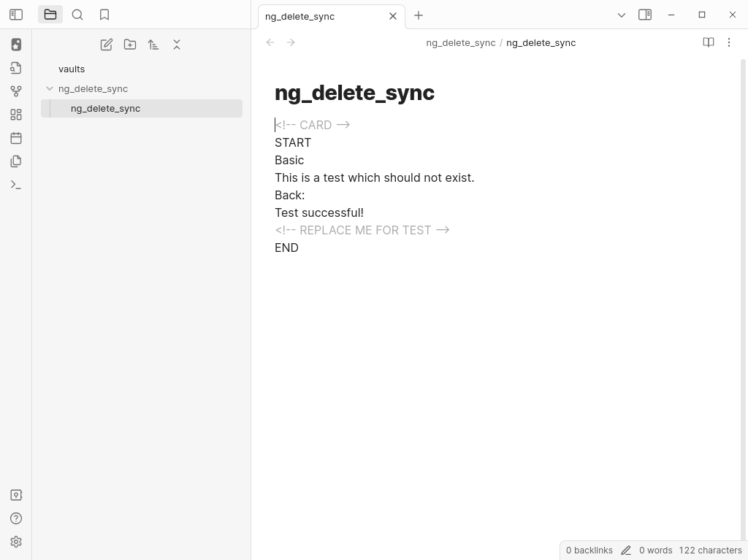Open a new tab with plus button
The image size is (748, 560).
point(419,15)
